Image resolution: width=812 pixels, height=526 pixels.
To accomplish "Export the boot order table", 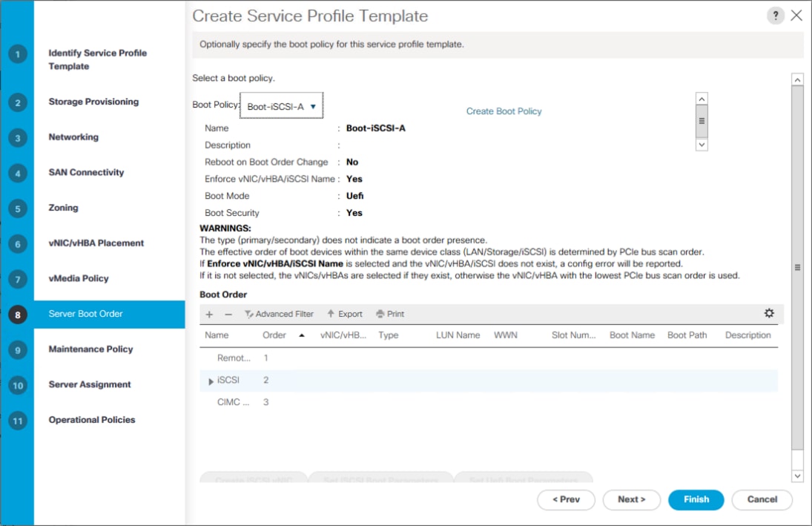I will coord(345,314).
